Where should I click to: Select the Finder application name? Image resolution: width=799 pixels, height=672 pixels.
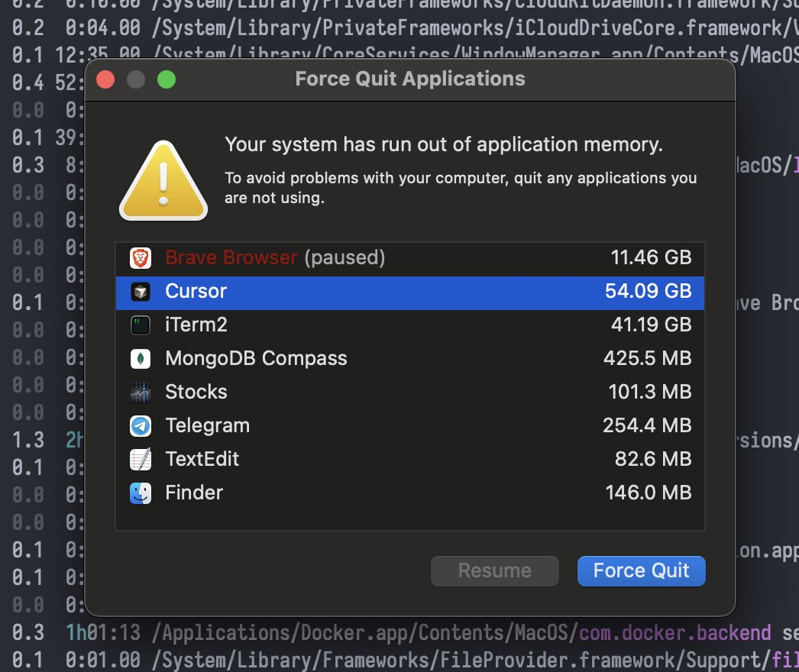click(x=194, y=493)
